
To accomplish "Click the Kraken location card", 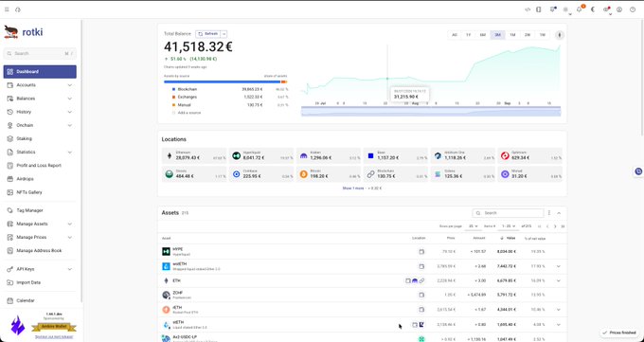I will click(x=329, y=155).
